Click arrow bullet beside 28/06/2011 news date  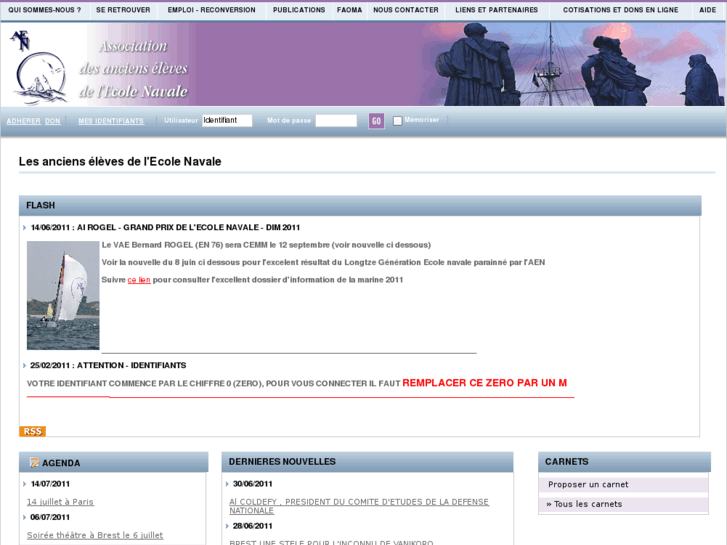(x=227, y=526)
